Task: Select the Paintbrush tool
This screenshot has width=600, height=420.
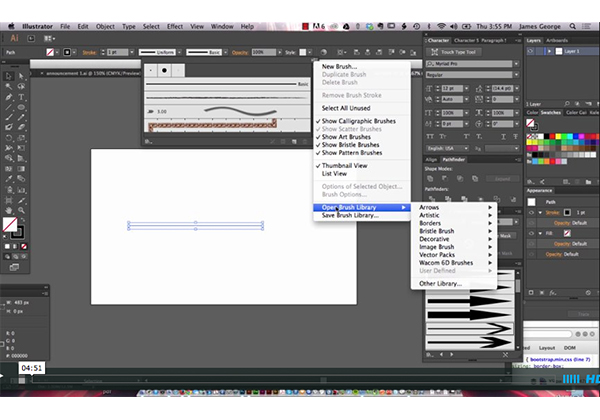Action: tap(9, 117)
